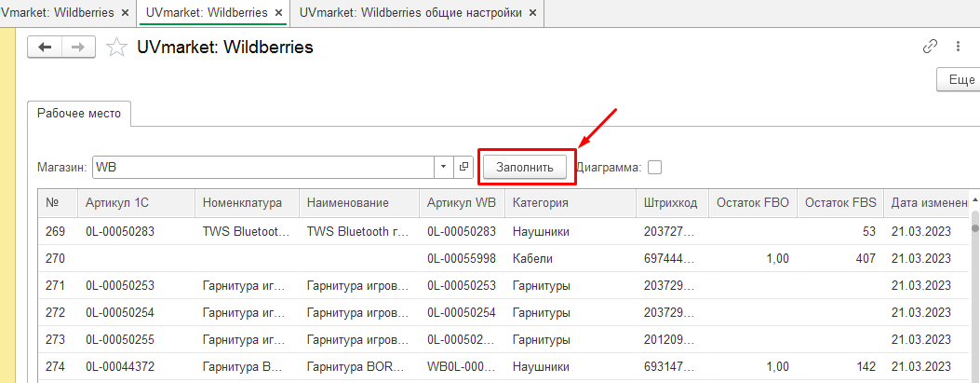
Task: Toggle the Диаграмма checkbox
Action: 654,168
